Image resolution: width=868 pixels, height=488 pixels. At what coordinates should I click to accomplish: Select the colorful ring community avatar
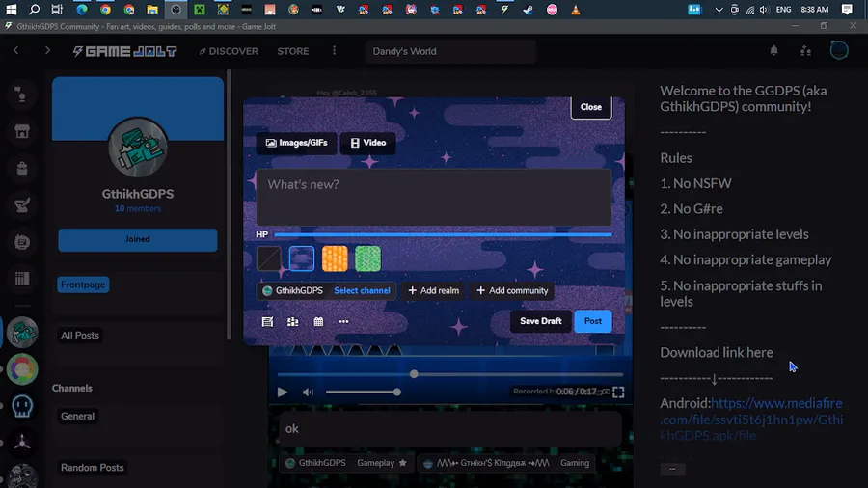(x=22, y=369)
